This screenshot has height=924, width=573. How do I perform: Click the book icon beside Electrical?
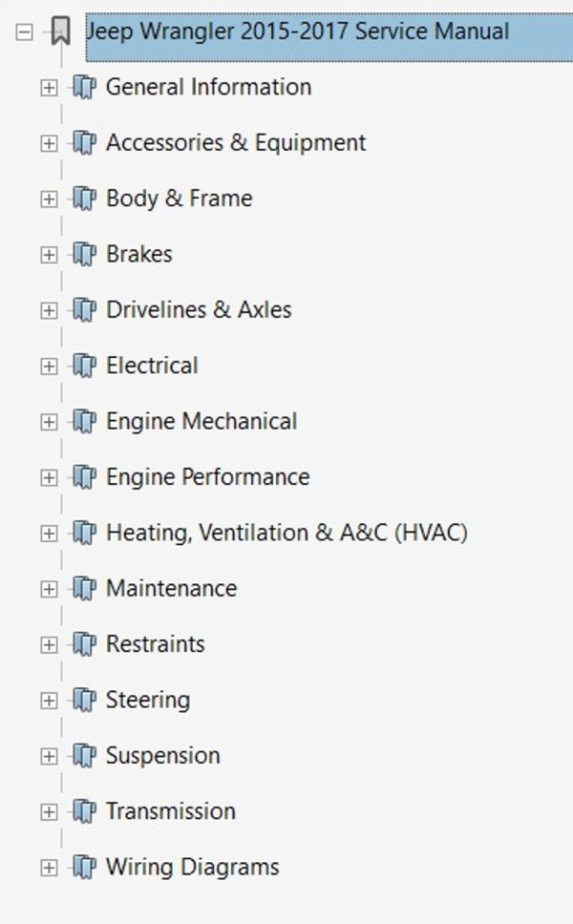point(84,366)
